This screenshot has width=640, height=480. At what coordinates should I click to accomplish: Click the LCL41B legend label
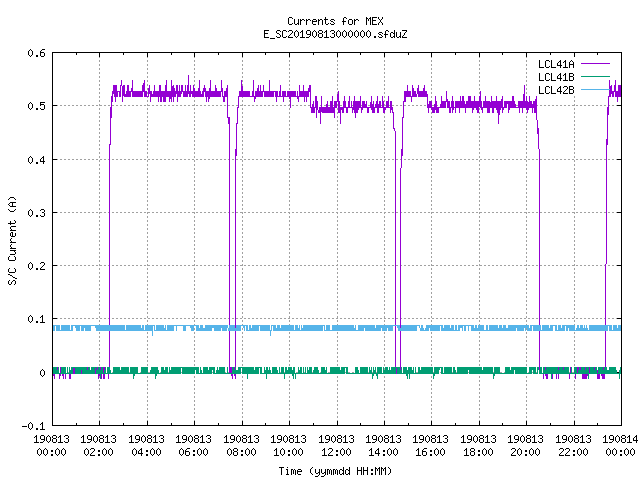click(556, 77)
